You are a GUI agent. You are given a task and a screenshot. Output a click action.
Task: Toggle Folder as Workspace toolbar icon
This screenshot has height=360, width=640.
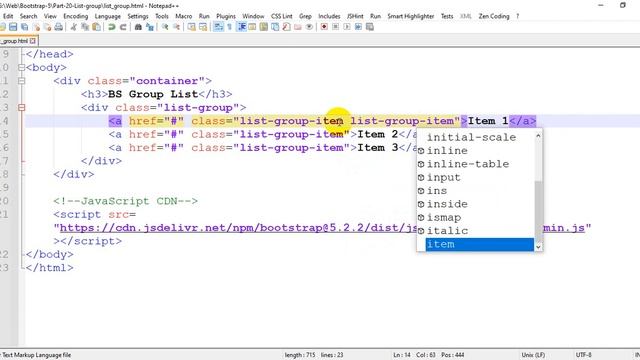click(x=298, y=27)
